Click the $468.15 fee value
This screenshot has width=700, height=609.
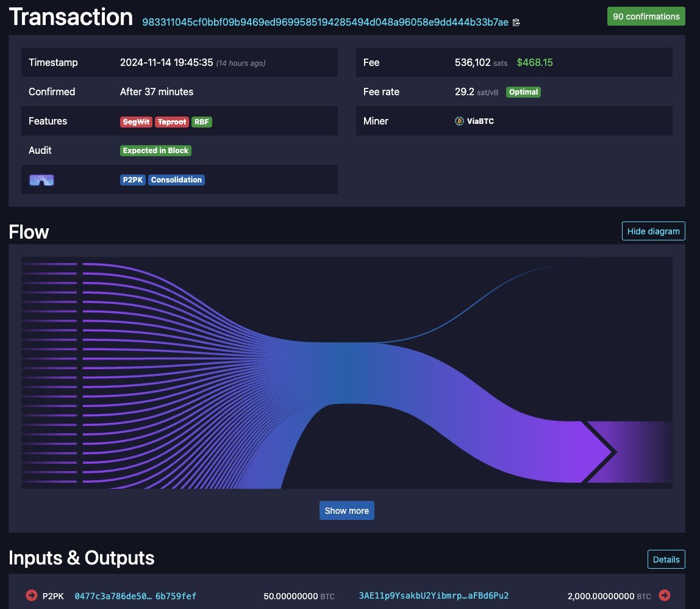(534, 63)
